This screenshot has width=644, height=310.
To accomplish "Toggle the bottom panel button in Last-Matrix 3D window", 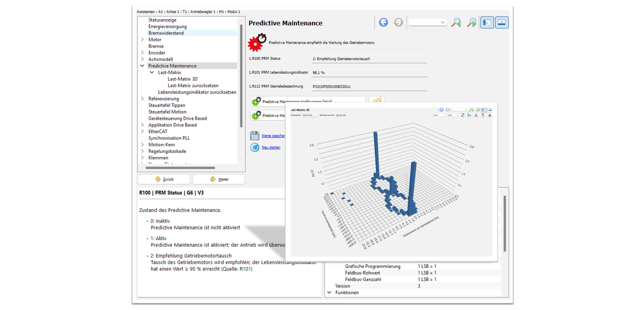I will (489, 110).
